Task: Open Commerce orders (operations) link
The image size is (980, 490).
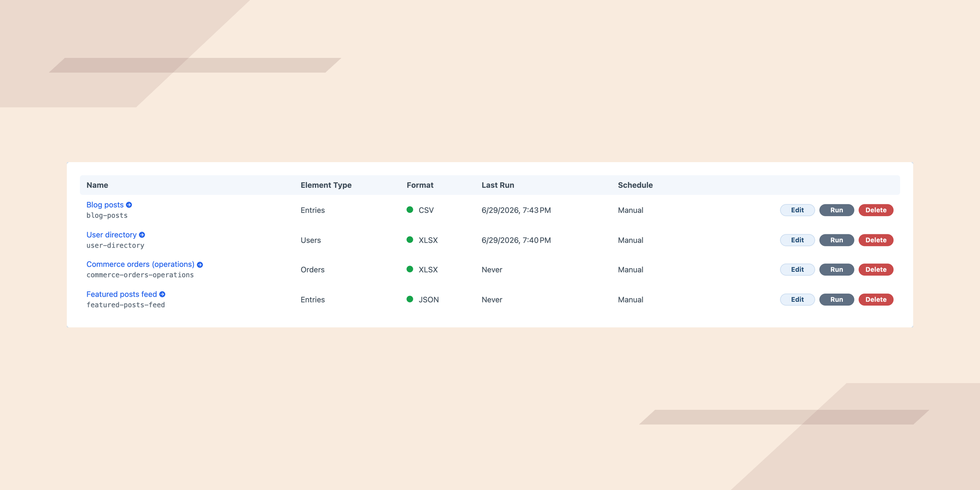Action: coord(140,264)
